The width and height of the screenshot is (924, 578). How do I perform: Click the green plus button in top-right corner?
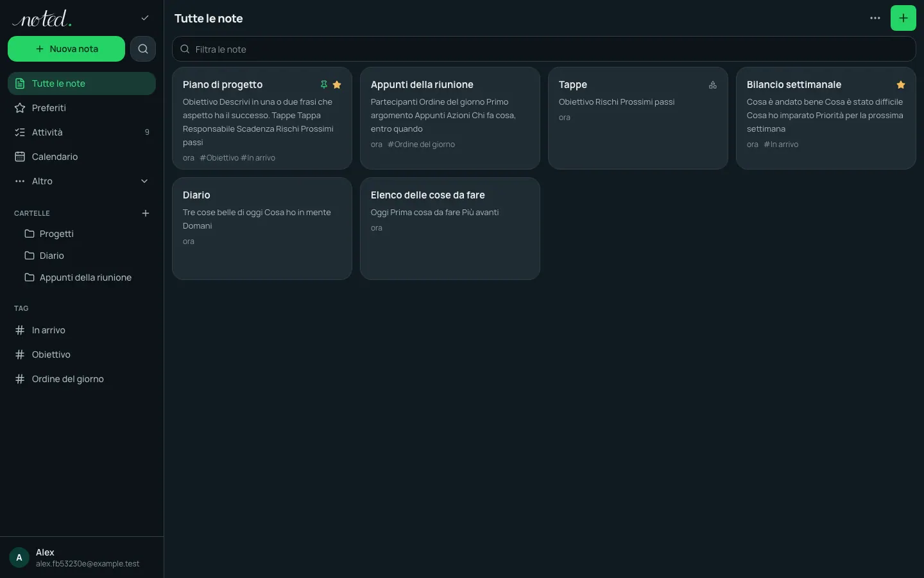(x=903, y=18)
